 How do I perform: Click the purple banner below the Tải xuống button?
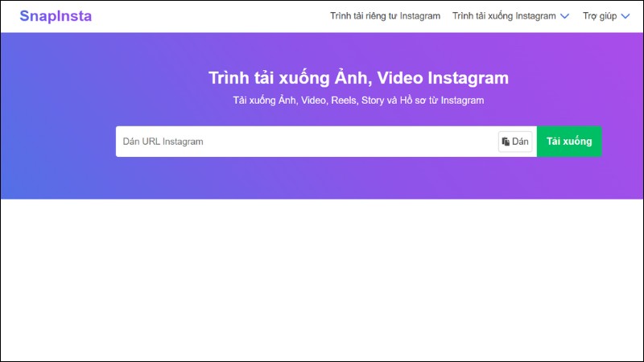point(568,179)
